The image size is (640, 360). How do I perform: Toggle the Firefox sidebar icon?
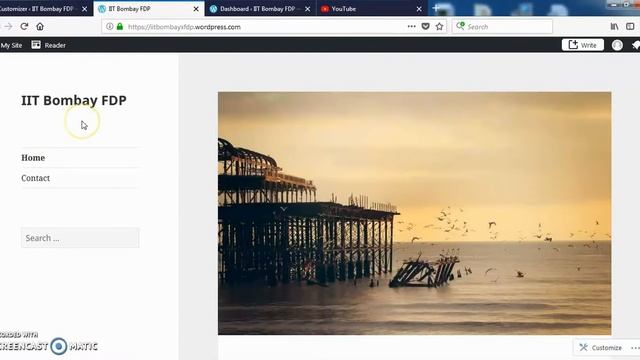[630, 27]
